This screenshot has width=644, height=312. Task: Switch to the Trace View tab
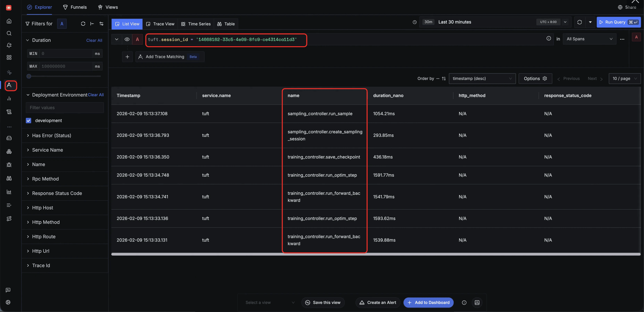[x=160, y=24]
